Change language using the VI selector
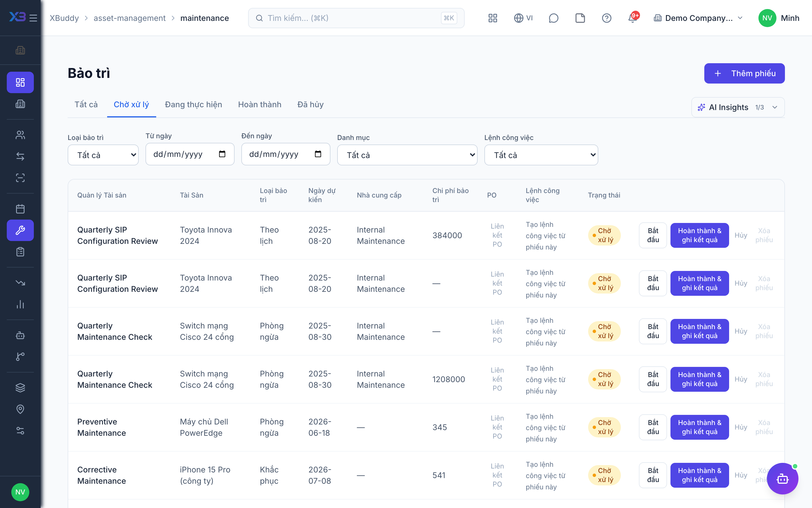Viewport: 812px width, 508px height. (x=523, y=18)
